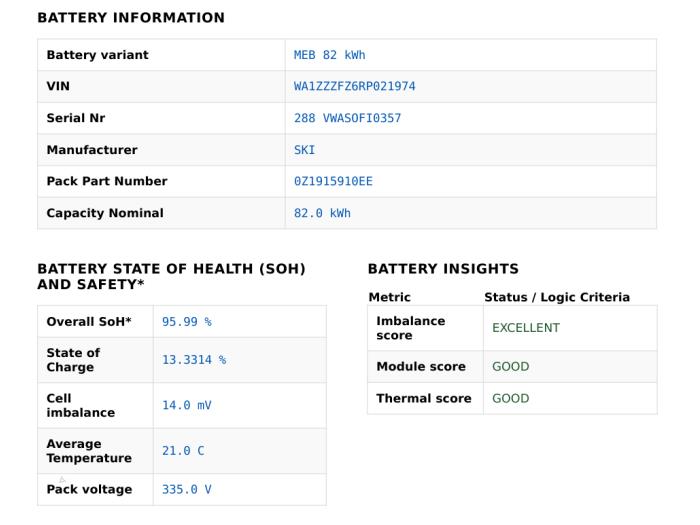Select the 'MEB 82 kWh' battery variant value
Screen dimensions: 700x525
[x=329, y=55]
